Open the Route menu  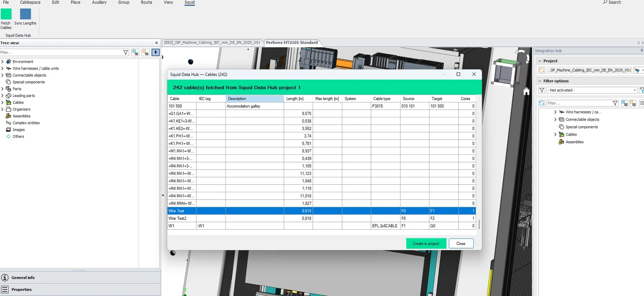[147, 2]
